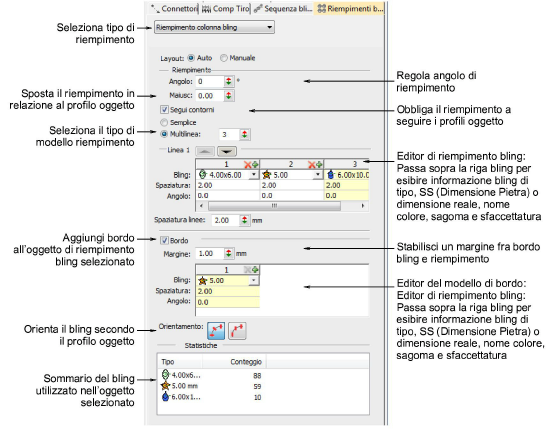Click the Connettori tab icon
The width and height of the screenshot is (550, 437).
[x=155, y=8]
